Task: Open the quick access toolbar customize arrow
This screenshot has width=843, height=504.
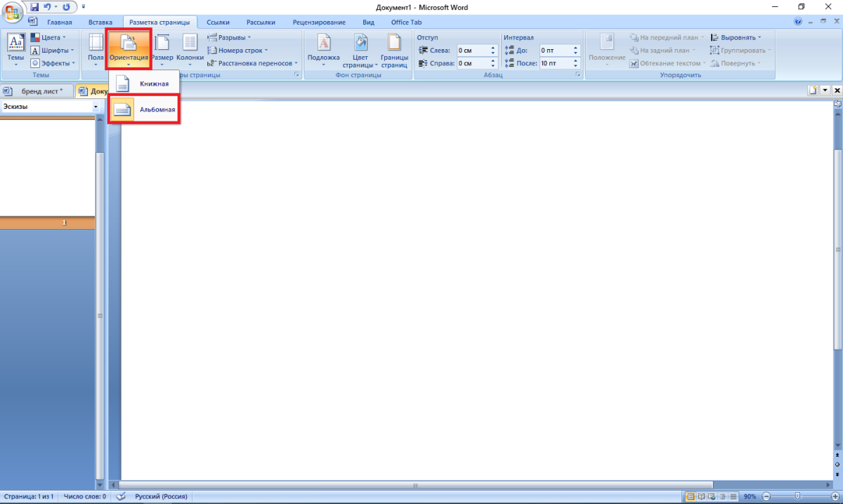Action: coord(84,8)
